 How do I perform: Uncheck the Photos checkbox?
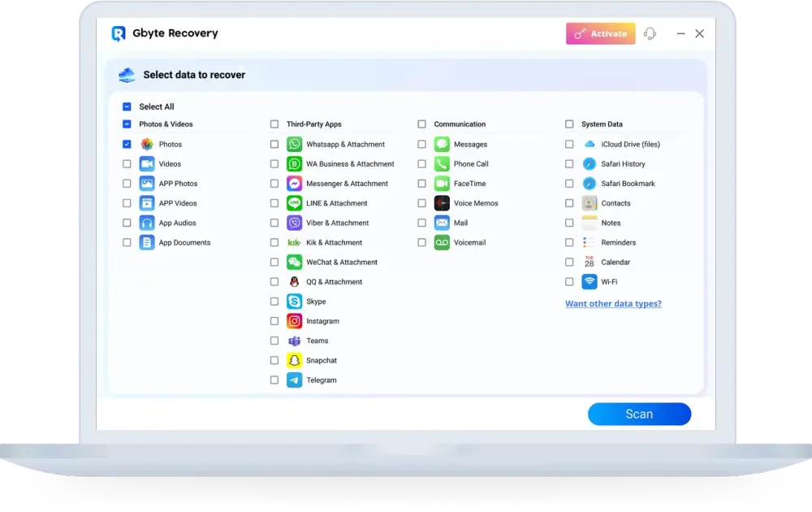[x=127, y=144]
